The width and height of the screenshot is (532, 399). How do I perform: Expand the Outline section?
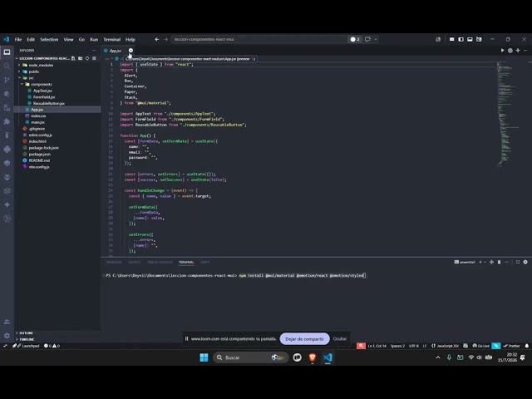point(24,332)
